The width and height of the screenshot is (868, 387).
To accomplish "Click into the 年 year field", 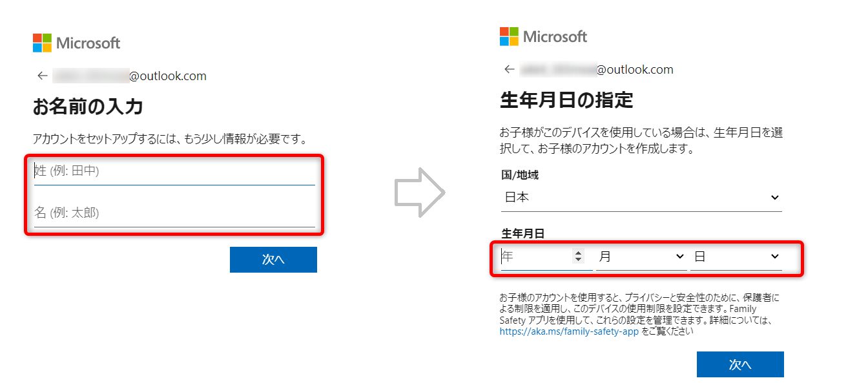I will pos(535,257).
